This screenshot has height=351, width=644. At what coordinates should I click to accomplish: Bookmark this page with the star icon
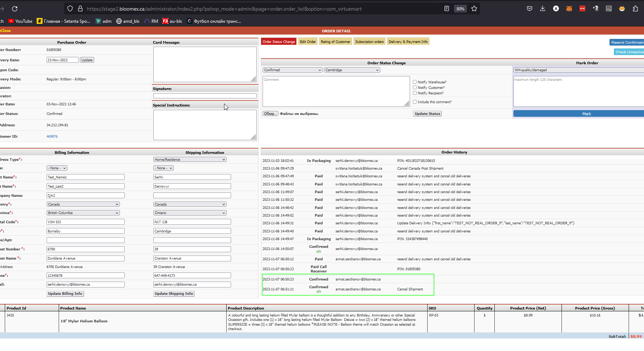click(474, 8)
